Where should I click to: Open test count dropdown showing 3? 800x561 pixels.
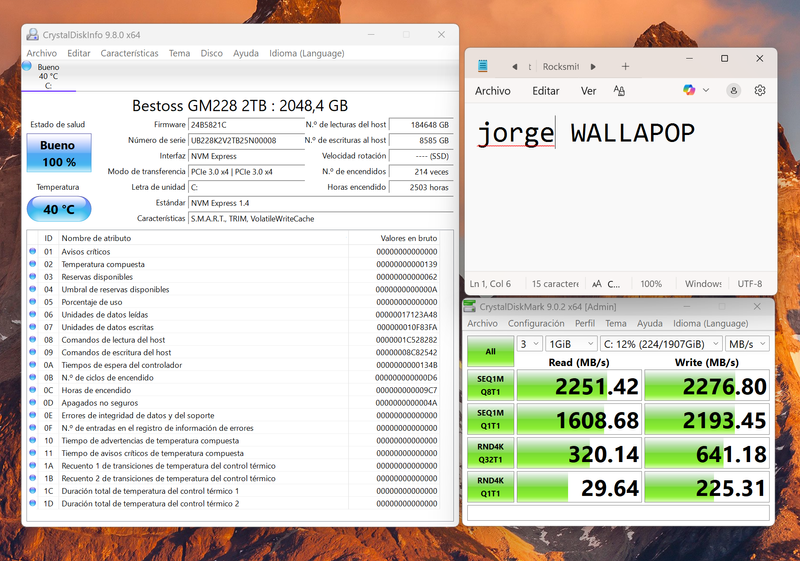point(529,344)
